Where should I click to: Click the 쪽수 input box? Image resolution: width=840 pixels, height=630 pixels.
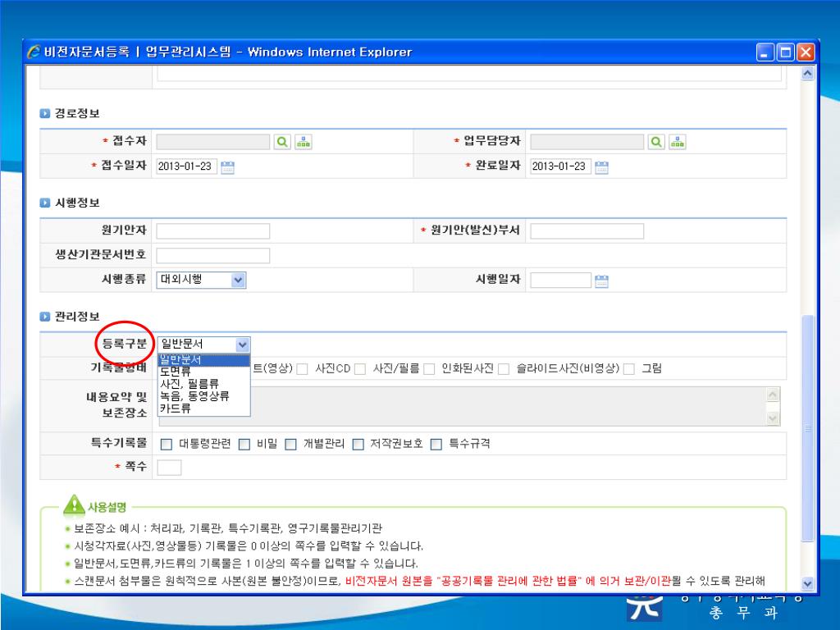point(168,468)
